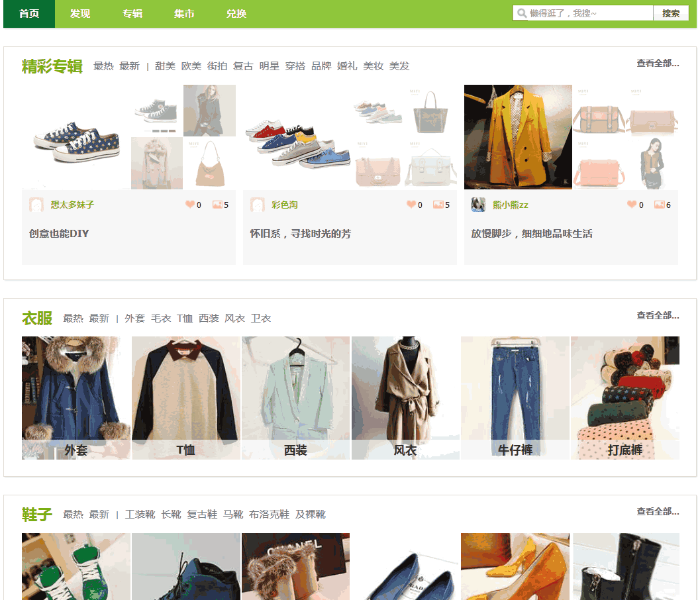The height and width of the screenshot is (600, 700).
Task: Filter 衣服 section by 毛衣
Action: (x=161, y=319)
